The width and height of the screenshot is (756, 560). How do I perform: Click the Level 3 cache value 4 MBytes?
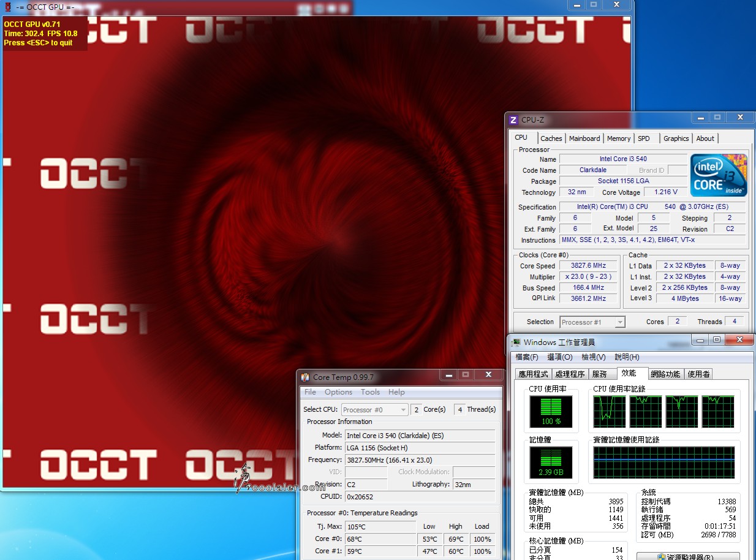(684, 298)
